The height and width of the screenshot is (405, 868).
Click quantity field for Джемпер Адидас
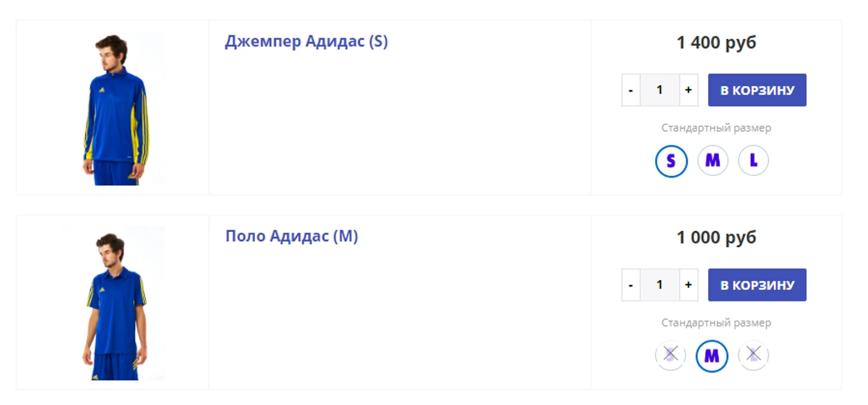[659, 90]
